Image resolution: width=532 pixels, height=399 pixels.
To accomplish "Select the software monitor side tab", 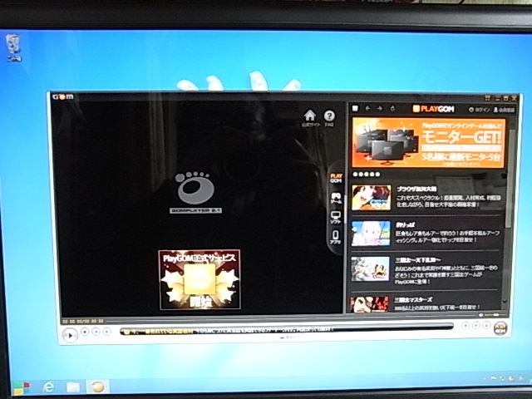I will click(x=336, y=217).
